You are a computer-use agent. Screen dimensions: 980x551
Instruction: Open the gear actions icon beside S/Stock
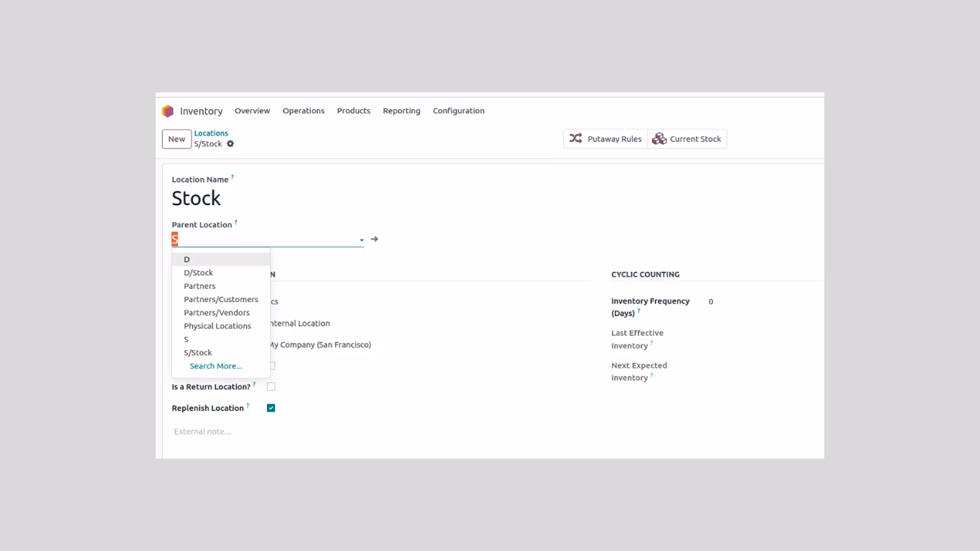pos(230,143)
